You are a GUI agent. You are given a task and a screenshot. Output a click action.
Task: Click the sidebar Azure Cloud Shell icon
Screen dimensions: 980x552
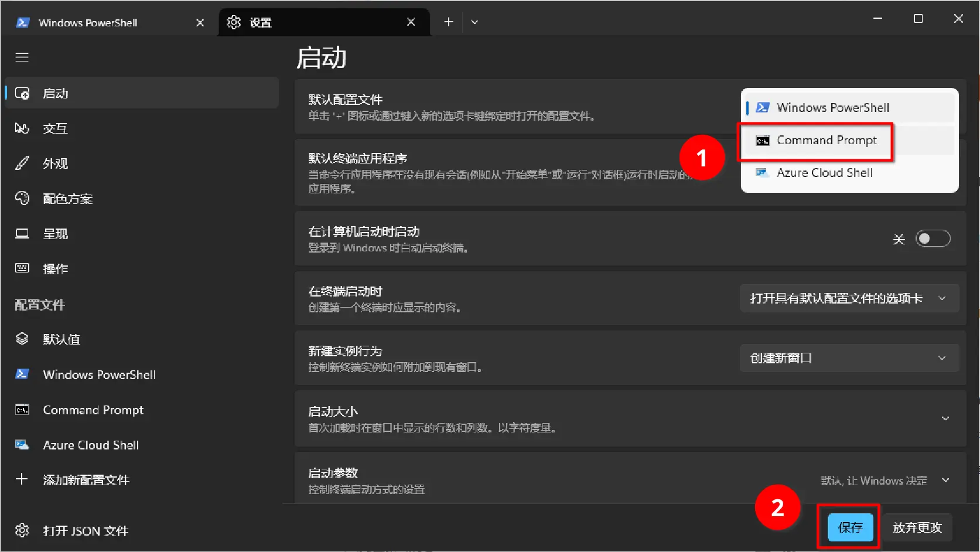click(22, 445)
